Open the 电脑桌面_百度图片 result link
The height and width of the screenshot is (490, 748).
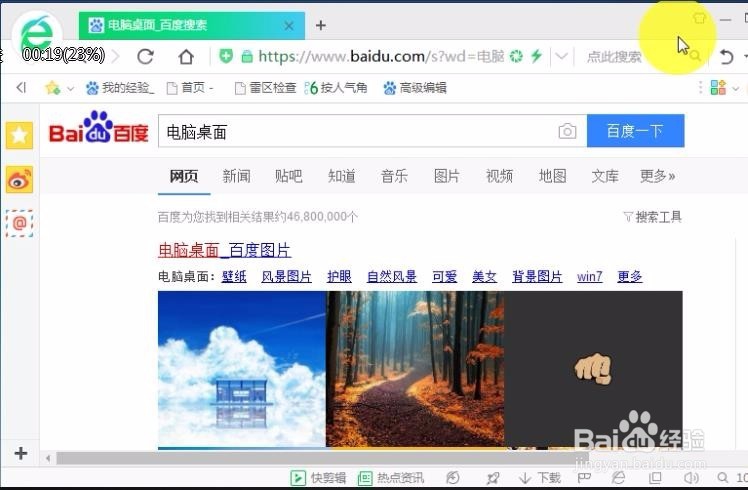point(224,250)
